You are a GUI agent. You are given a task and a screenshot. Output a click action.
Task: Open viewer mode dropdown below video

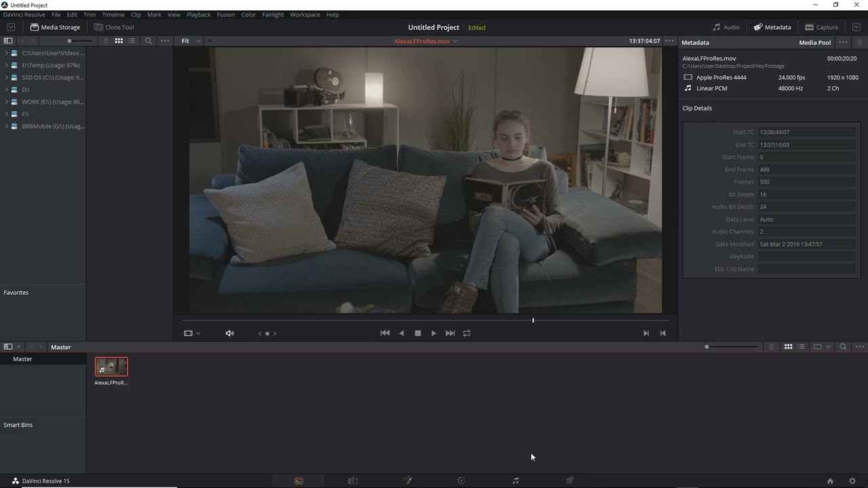[x=192, y=333]
